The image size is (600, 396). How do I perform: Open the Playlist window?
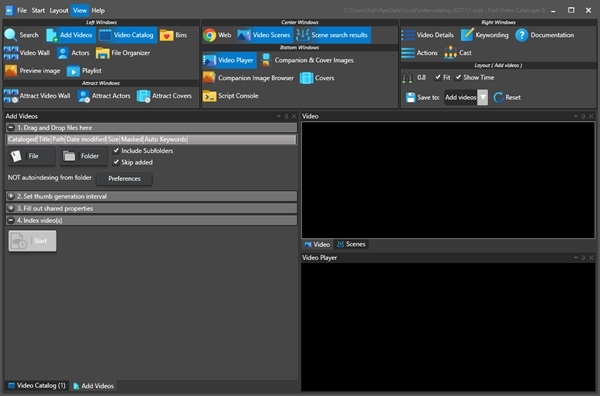click(84, 71)
